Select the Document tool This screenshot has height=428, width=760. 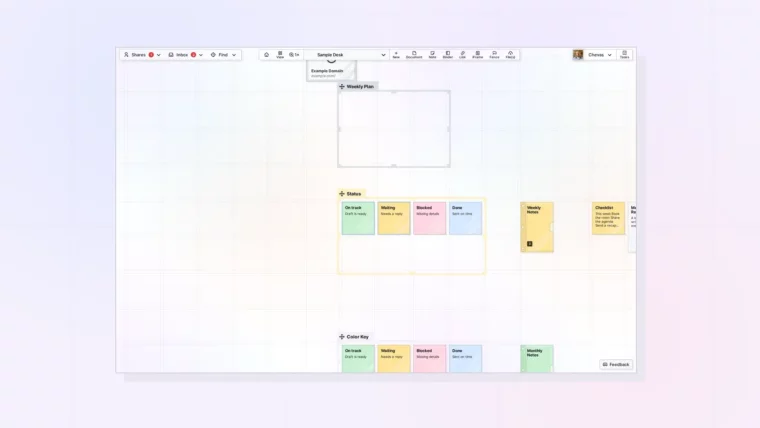pos(414,55)
